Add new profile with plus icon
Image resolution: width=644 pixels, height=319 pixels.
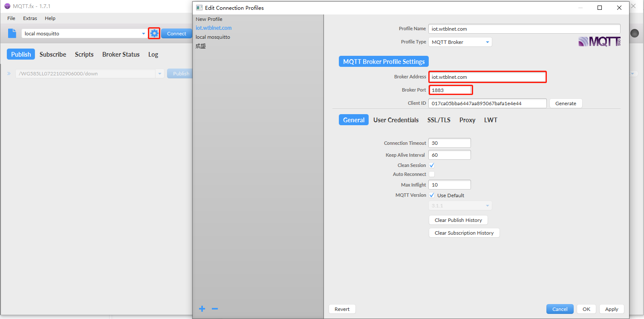click(x=202, y=309)
